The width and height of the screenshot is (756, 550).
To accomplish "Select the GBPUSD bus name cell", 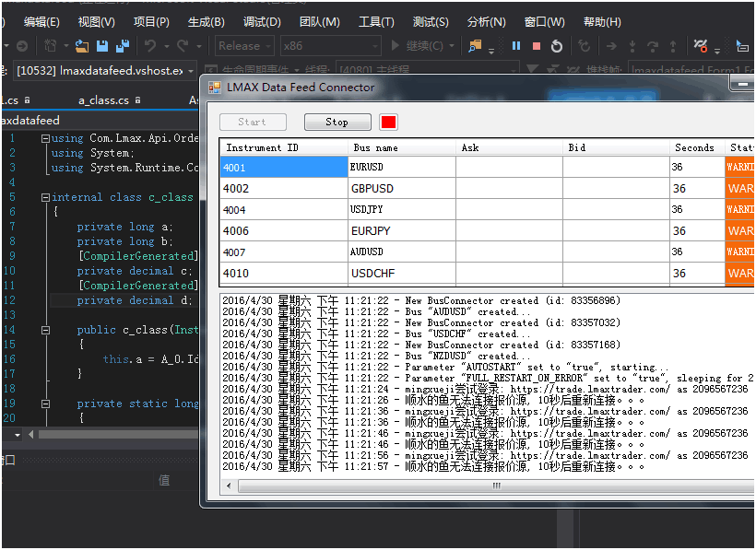I will coord(402,188).
